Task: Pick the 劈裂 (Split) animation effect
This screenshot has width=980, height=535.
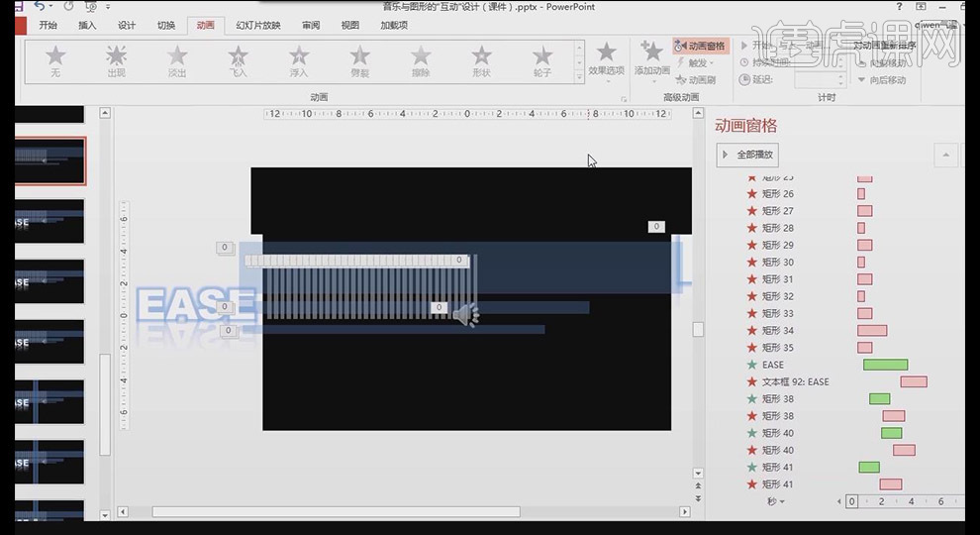Action: click(x=360, y=60)
